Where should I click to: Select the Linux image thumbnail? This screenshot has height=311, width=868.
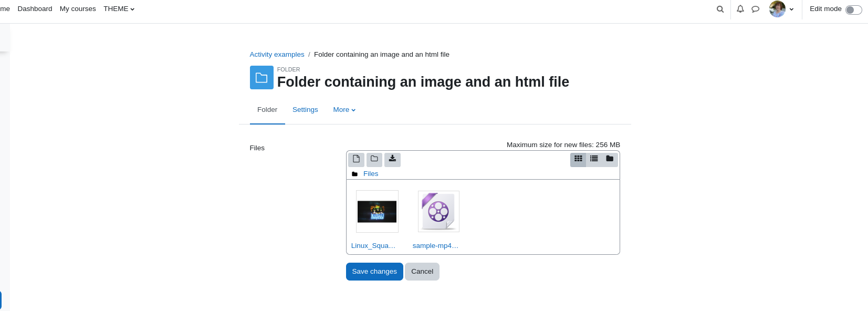[x=377, y=211]
